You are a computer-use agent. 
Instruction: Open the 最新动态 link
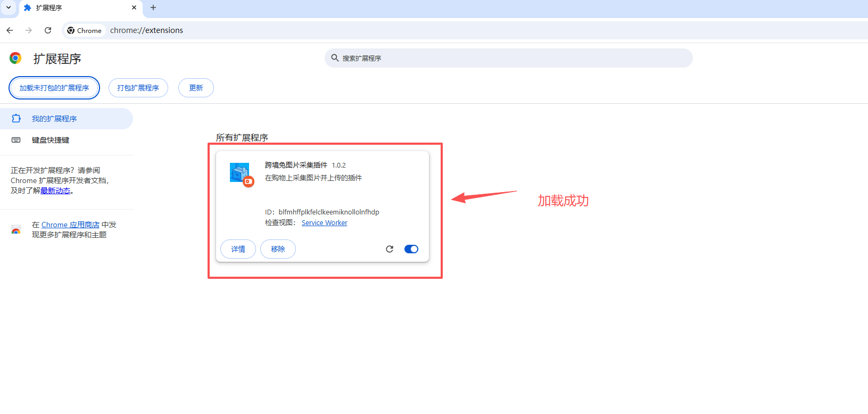point(55,191)
